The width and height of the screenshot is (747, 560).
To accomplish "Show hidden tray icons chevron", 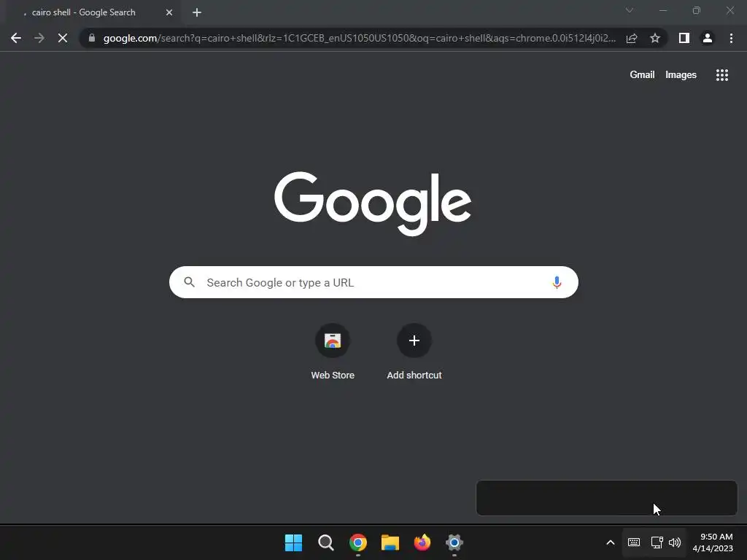I will click(611, 542).
